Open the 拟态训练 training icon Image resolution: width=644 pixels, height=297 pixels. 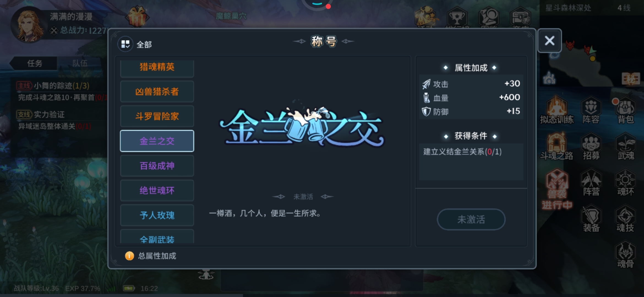(x=556, y=111)
